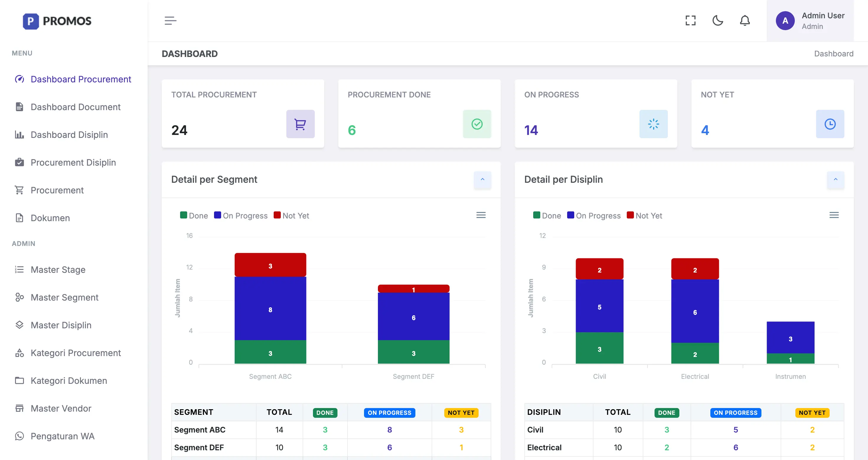Click Segment DEF blue On Progress bar
The image size is (868, 460).
pos(413,317)
